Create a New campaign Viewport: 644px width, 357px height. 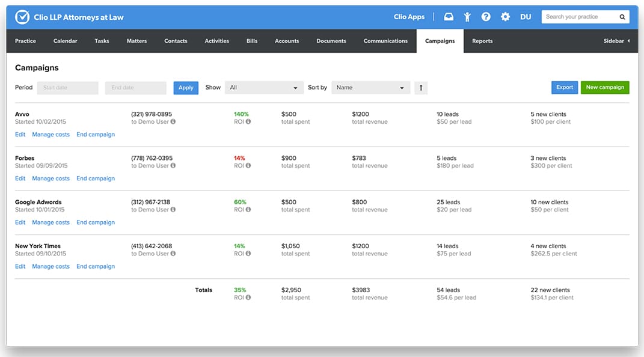[604, 87]
